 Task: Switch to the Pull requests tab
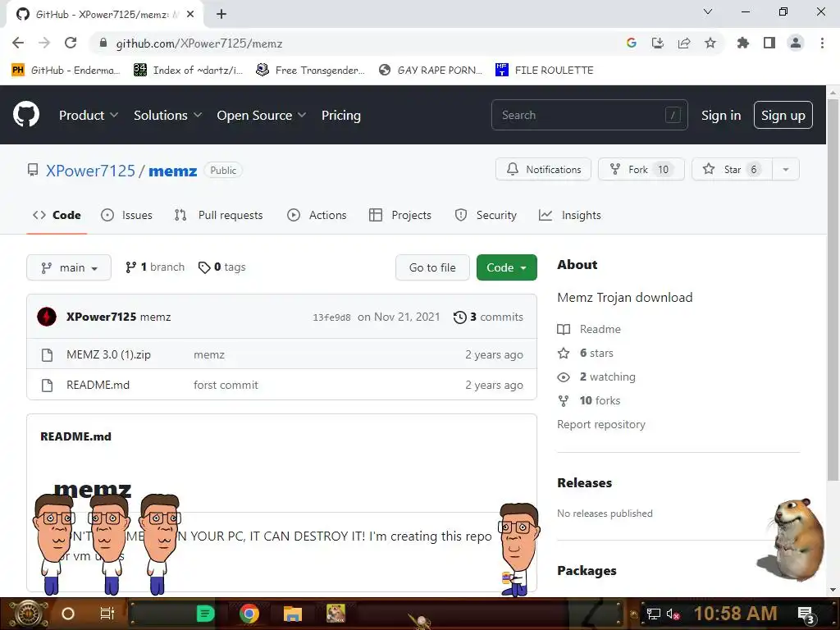click(x=218, y=215)
